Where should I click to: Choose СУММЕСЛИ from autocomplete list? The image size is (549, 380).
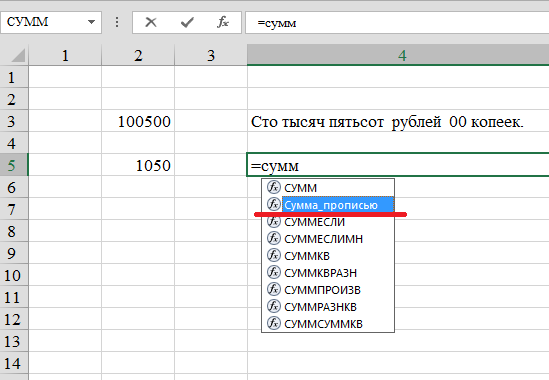(328, 222)
